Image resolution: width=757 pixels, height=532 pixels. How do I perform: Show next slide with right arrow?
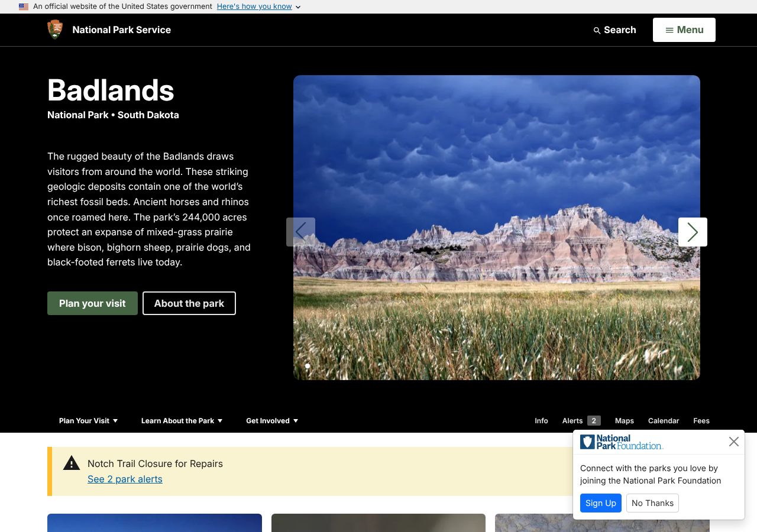point(693,232)
